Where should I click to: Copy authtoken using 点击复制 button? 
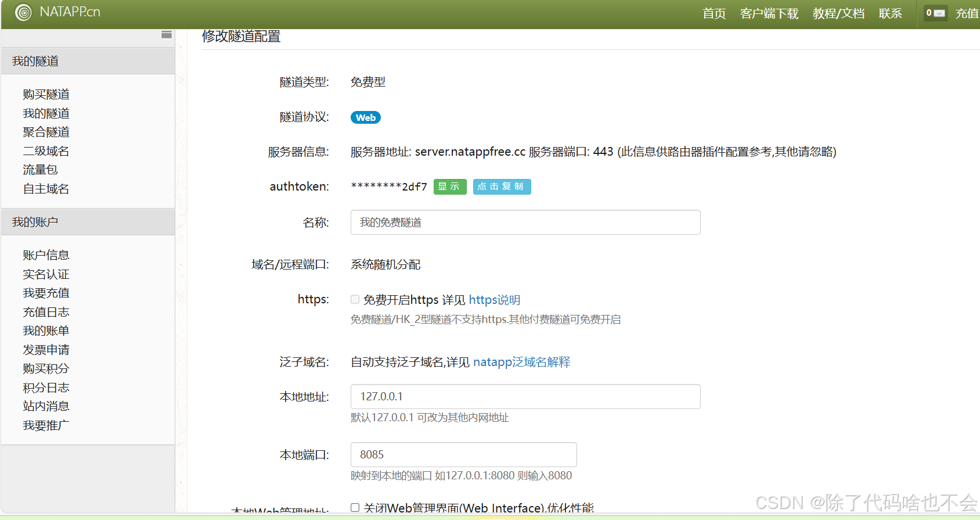502,187
